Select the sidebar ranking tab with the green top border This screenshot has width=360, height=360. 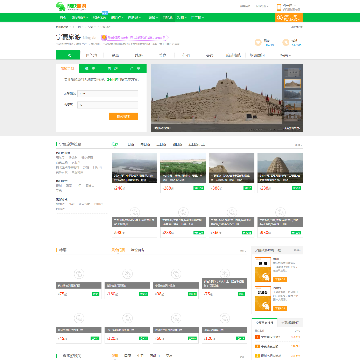point(264,322)
